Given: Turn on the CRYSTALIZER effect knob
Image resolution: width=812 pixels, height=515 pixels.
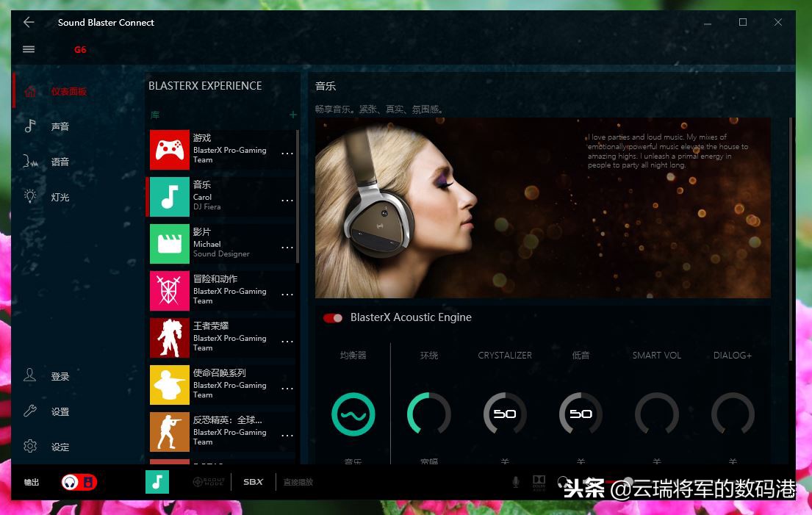Looking at the screenshot, I should point(504,414).
